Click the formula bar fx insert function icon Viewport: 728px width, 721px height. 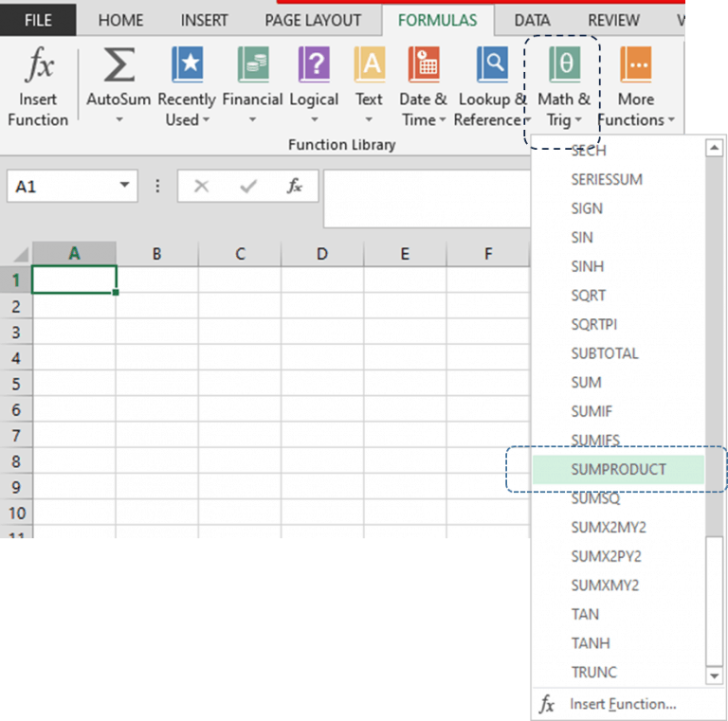coord(295,186)
